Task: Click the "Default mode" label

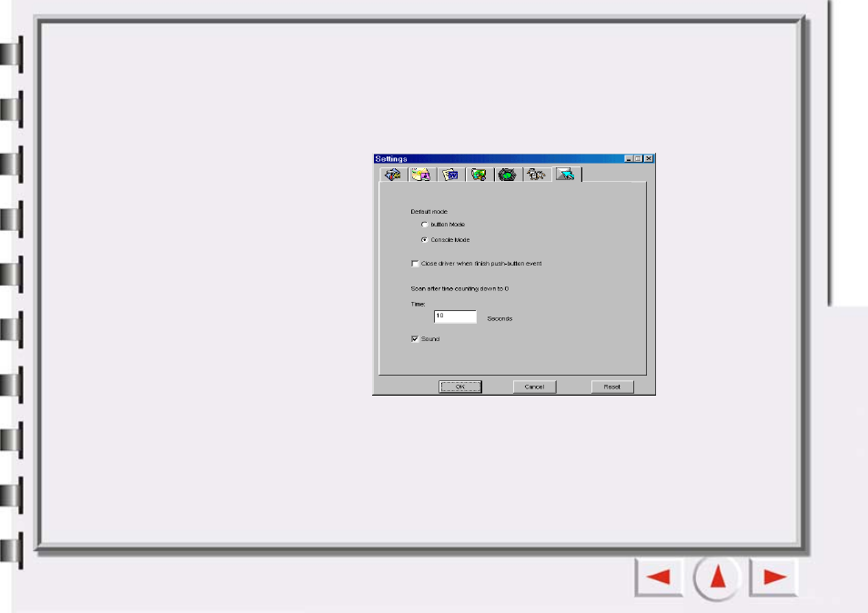Action: [x=429, y=211]
